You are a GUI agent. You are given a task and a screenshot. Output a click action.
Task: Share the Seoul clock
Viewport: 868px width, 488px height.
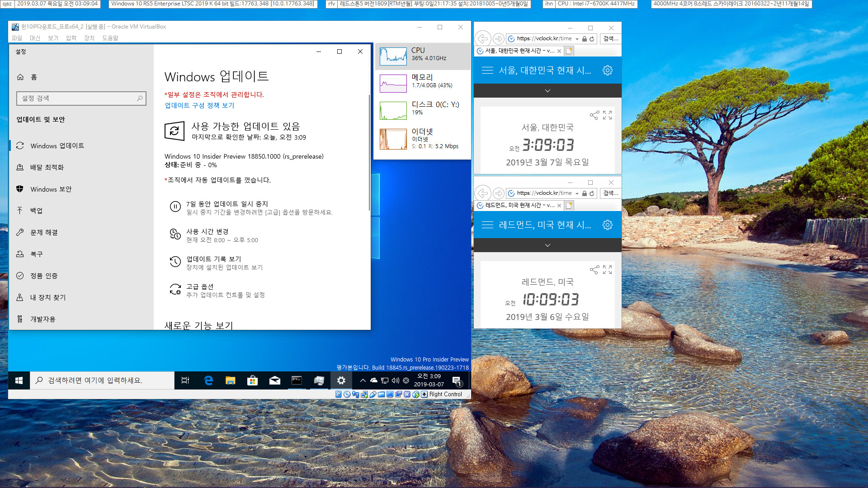point(594,115)
